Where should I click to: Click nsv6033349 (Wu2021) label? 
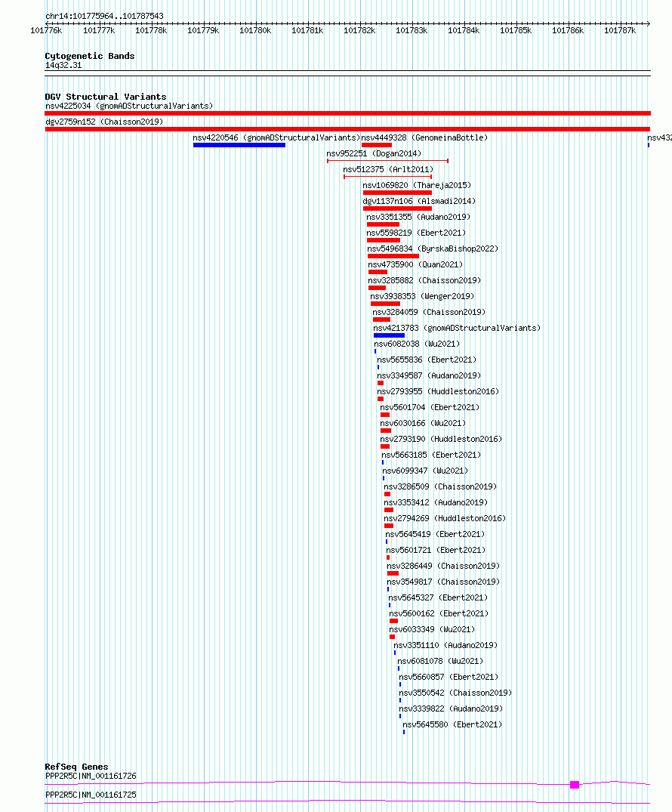[433, 630]
